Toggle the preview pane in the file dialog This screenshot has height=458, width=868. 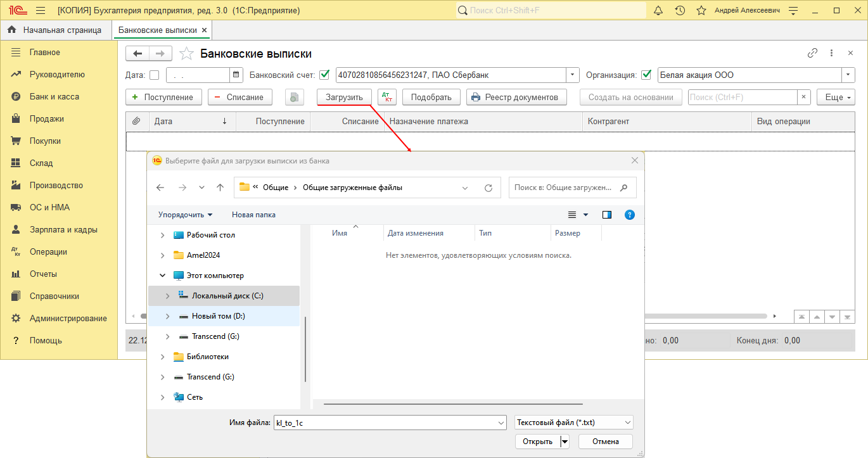point(607,215)
